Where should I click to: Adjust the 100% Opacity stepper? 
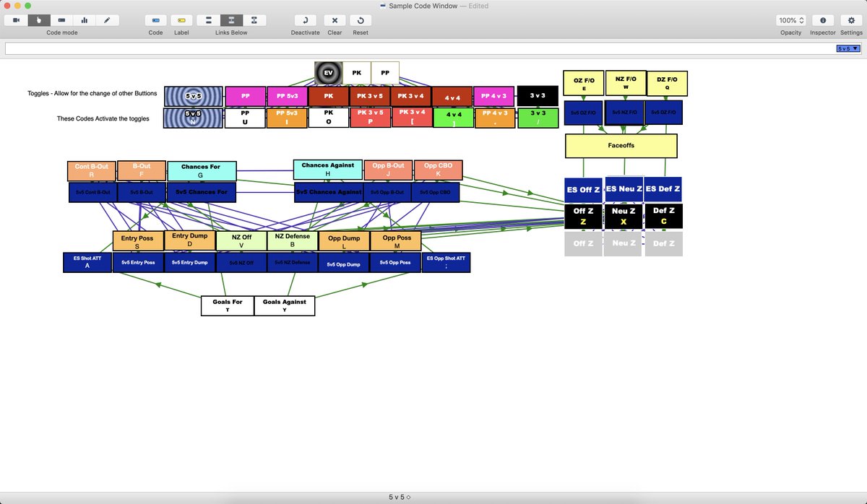coord(791,20)
